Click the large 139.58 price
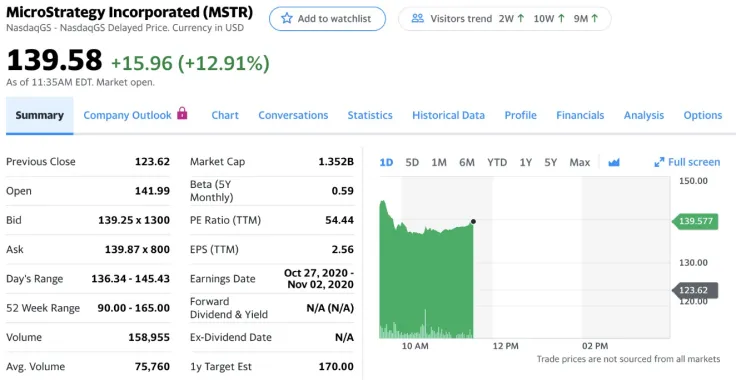Viewport: 736px width, 380px height. point(54,61)
